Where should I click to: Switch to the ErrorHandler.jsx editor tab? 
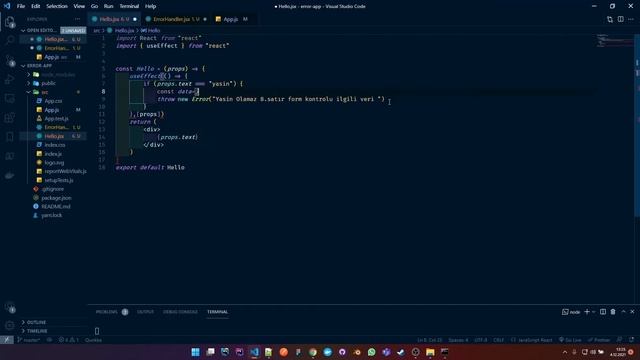(176, 19)
